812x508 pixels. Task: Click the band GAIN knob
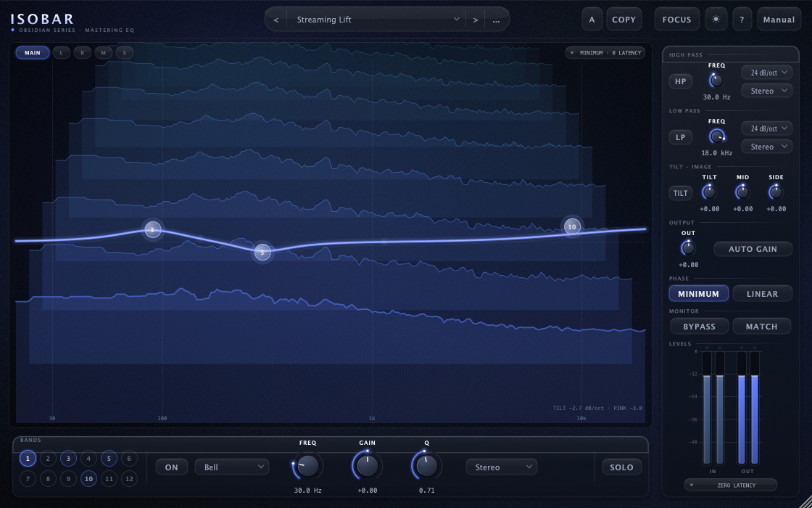click(367, 466)
